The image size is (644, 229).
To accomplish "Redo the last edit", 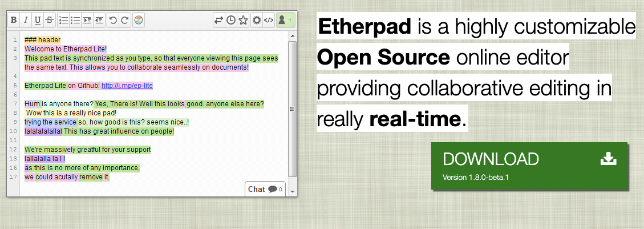I will point(125,20).
